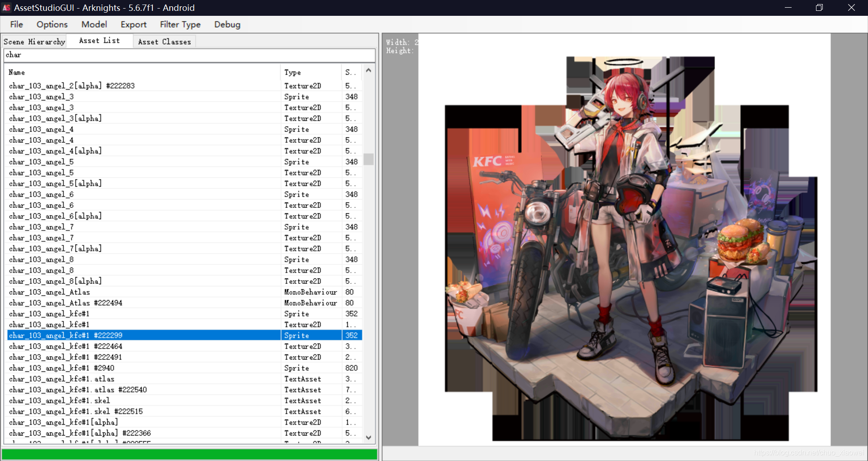
Task: Select row char_103_angel_kfc#1.atlas #222540
Action: [185, 390]
